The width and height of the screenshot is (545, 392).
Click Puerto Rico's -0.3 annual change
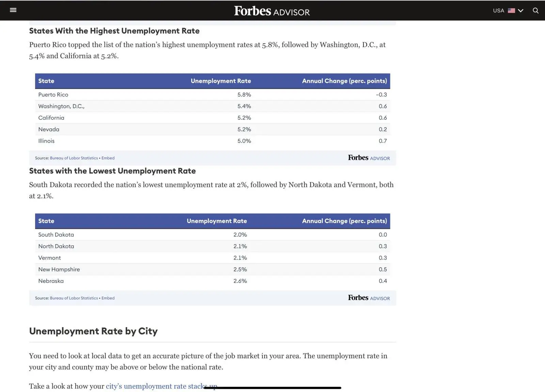click(381, 95)
